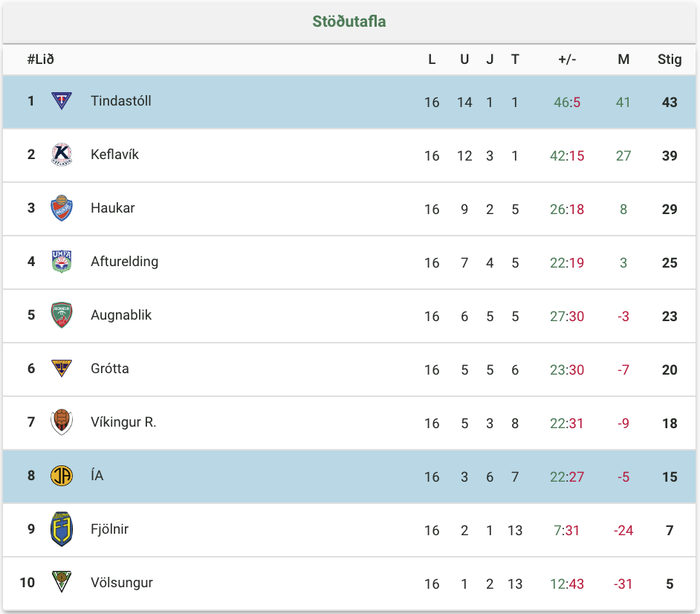Click Tindastóll's 43 points value
This screenshot has width=700, height=614.
click(670, 103)
